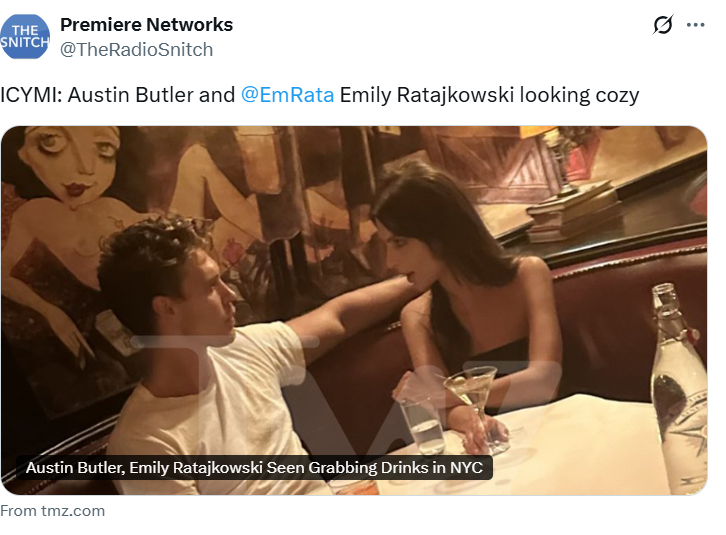Screen dimensions: 726x535
Task: Open the @EmRata mention link
Action: (288, 95)
